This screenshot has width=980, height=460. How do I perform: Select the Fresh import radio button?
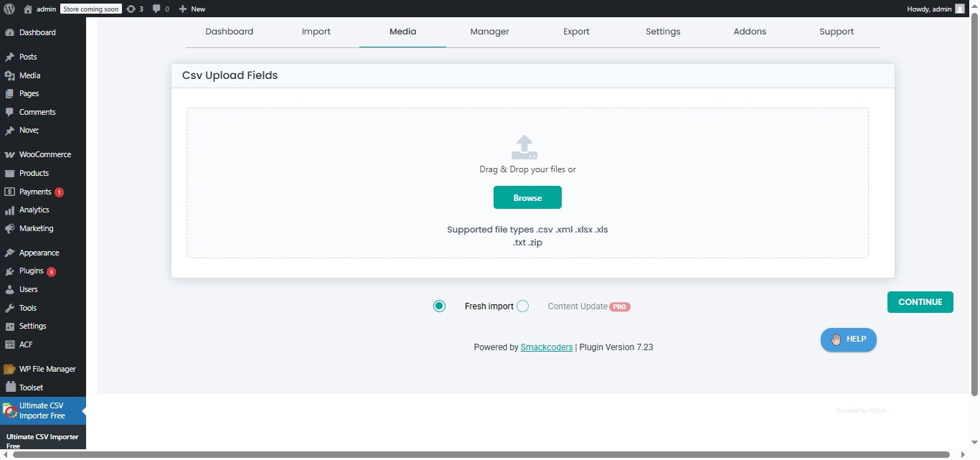pos(439,306)
